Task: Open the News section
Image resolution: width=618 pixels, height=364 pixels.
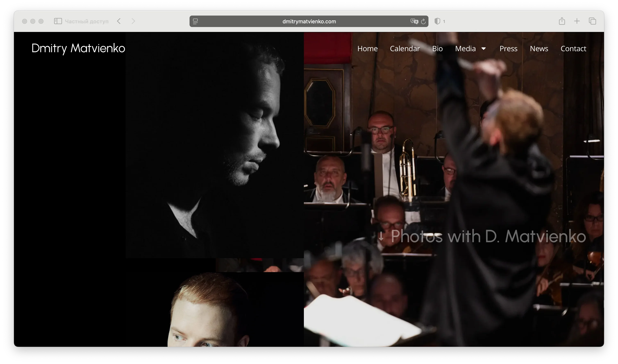Action: [539, 49]
